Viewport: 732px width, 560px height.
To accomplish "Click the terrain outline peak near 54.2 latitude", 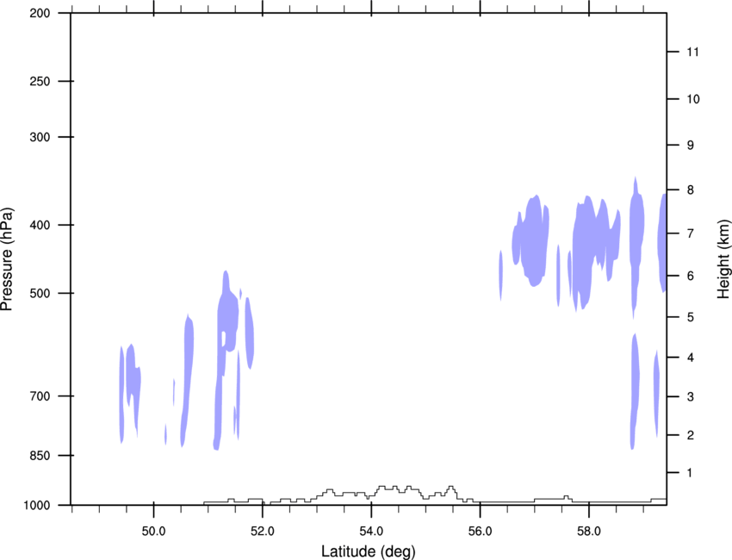I will (x=382, y=487).
